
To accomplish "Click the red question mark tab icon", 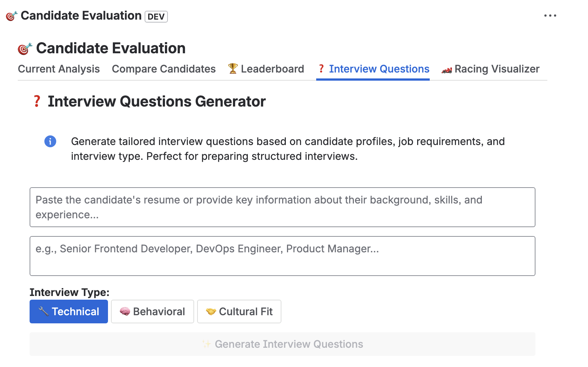I will [321, 69].
